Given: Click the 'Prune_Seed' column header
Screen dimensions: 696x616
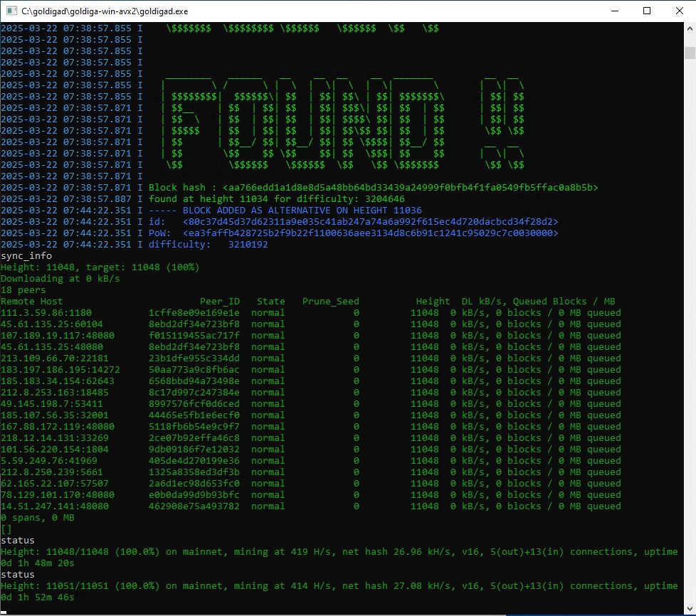Looking at the screenshot, I should [331, 302].
